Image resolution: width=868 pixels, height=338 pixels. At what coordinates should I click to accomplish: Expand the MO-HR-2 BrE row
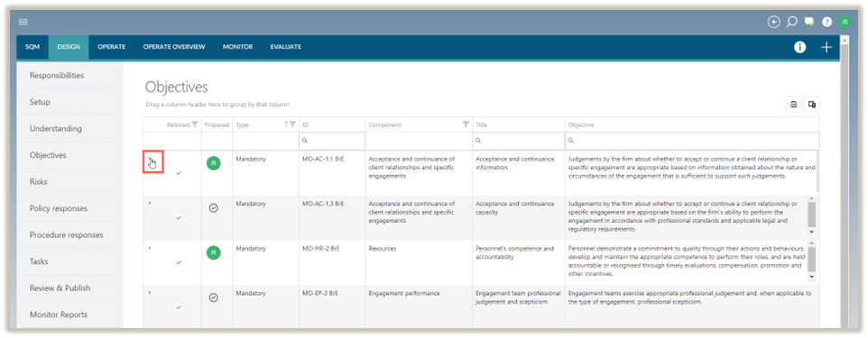point(150,249)
